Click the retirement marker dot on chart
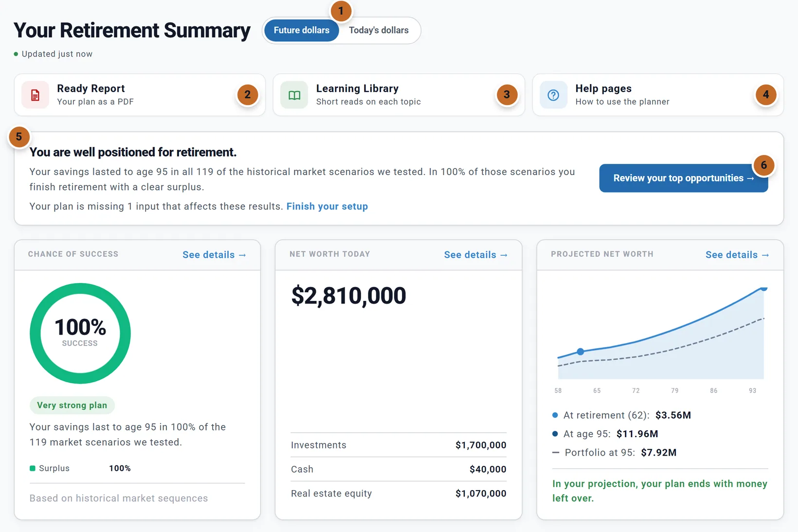This screenshot has height=532, width=798. coord(580,352)
